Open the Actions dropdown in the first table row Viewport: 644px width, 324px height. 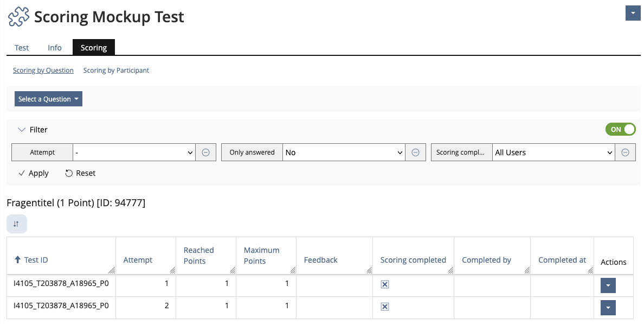tap(608, 285)
